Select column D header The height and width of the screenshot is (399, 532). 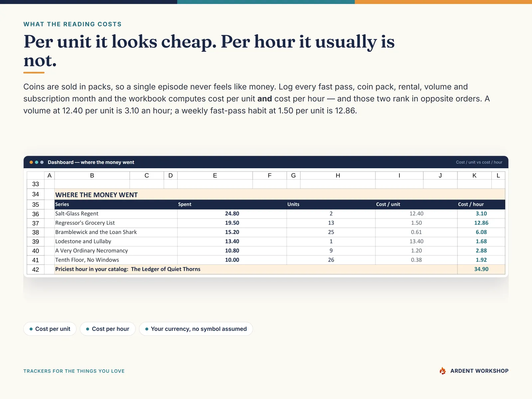(x=171, y=176)
